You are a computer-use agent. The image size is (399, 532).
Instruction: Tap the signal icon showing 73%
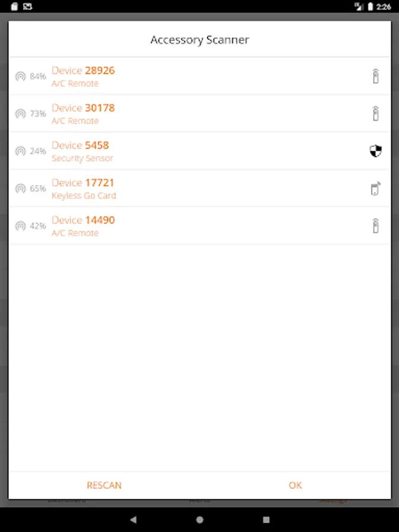coord(20,113)
